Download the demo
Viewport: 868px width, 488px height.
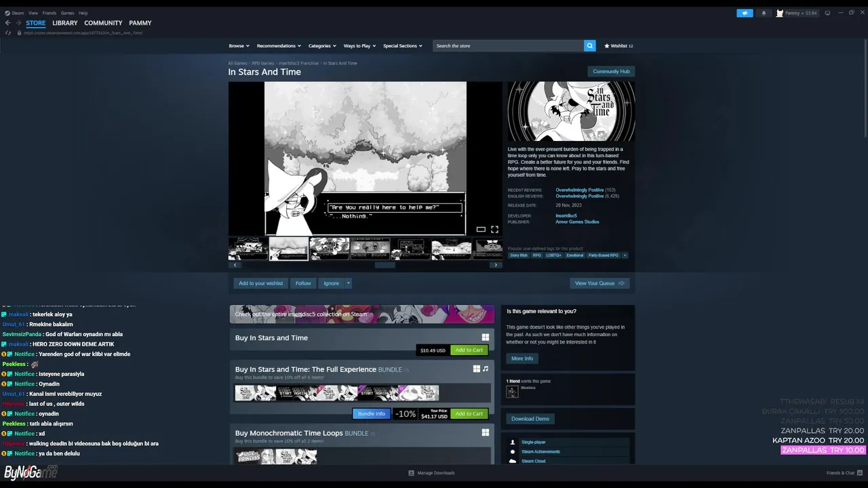(530, 419)
